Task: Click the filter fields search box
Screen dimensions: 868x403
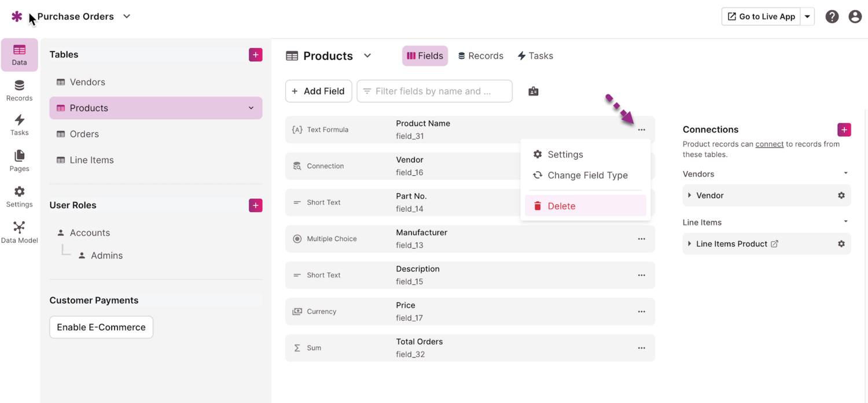Action: [x=434, y=91]
